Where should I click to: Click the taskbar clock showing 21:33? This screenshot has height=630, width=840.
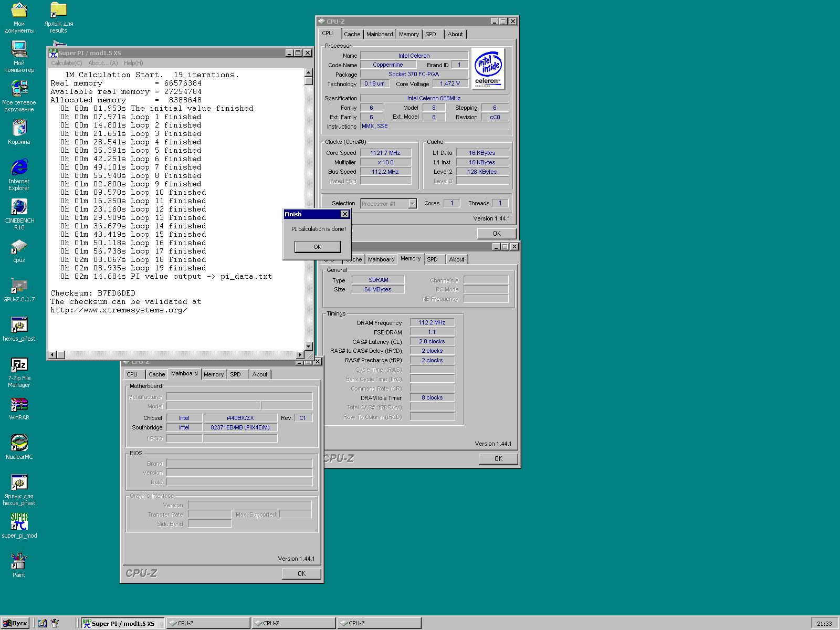click(824, 624)
